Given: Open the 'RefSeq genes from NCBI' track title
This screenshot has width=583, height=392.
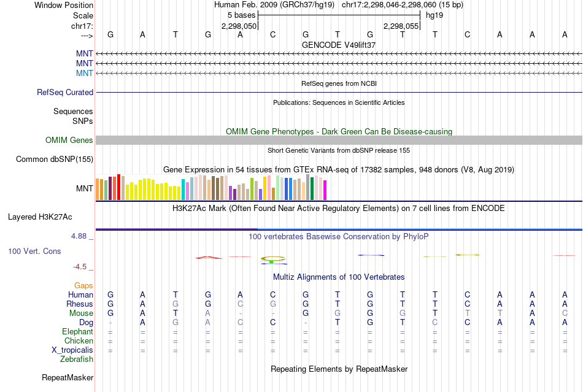Looking at the screenshot, I should click(x=339, y=83).
